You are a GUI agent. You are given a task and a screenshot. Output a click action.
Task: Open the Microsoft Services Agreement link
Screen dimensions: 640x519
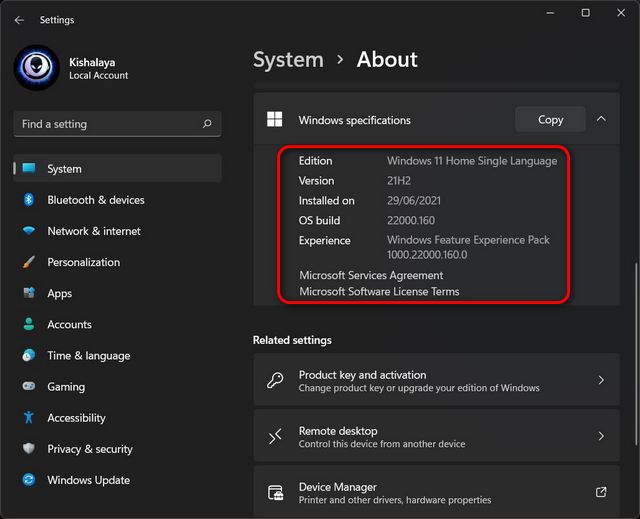coord(371,275)
